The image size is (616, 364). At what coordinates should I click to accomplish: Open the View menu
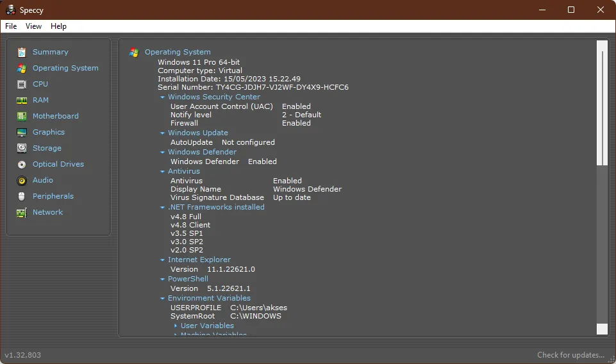tap(33, 26)
